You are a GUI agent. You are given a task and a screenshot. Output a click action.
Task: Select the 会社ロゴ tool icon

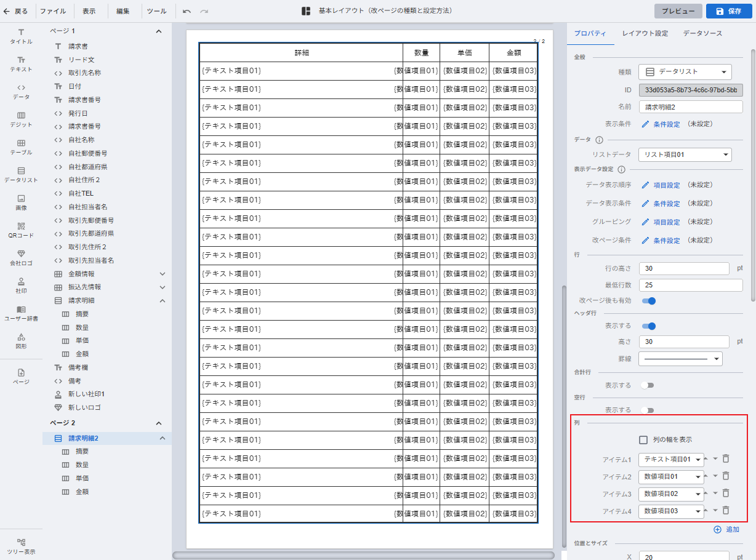(x=21, y=257)
